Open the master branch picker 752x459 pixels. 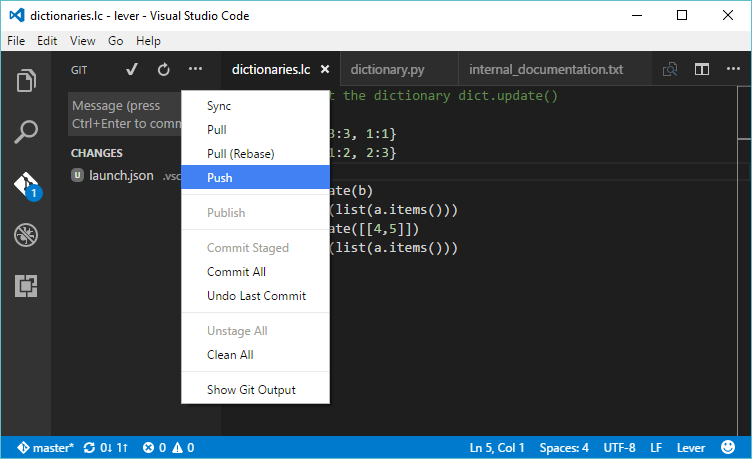coord(45,448)
